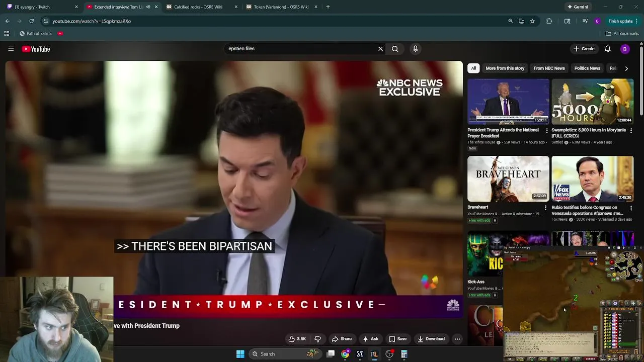This screenshot has width=644, height=362.
Task: Like the video (3.5K)
Action: [297, 339]
